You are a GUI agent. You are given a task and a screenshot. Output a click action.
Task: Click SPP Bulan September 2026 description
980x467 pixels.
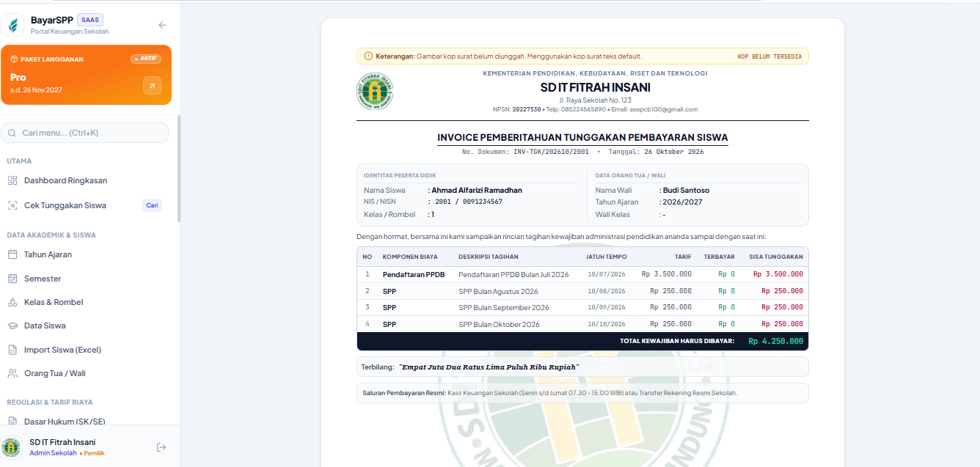pos(504,307)
